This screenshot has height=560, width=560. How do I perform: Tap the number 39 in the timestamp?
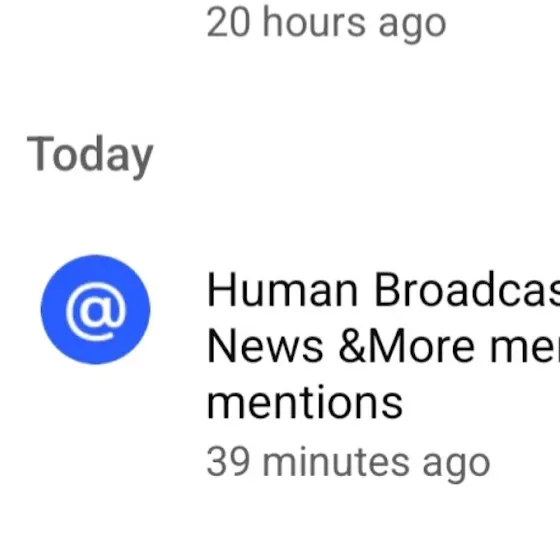point(228,462)
